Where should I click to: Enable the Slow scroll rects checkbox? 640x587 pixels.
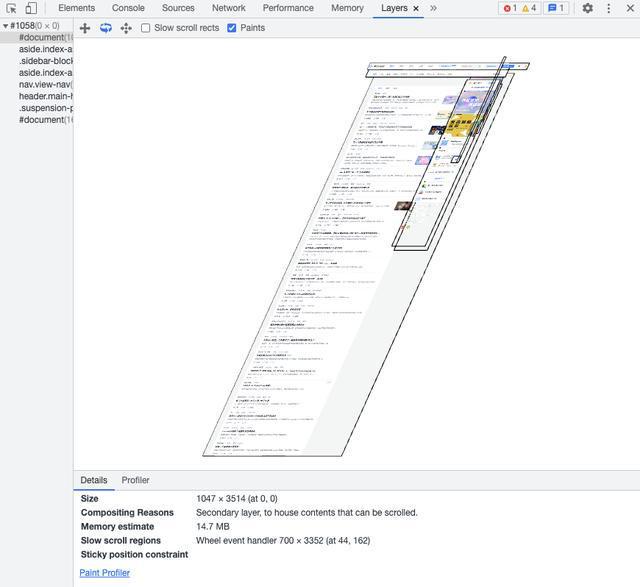click(x=145, y=28)
